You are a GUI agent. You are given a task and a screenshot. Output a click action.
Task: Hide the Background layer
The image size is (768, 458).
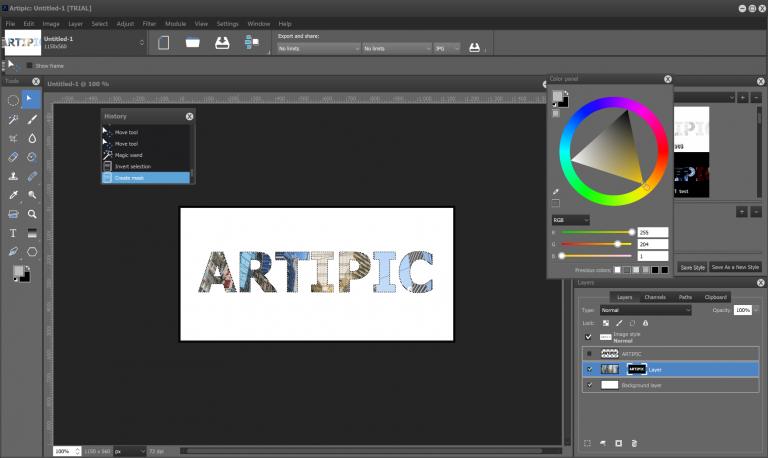(589, 385)
